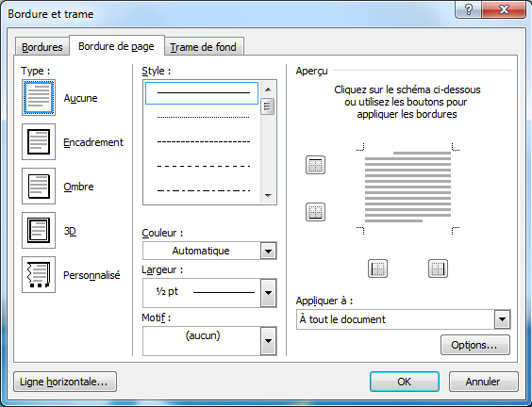
Task: Switch to the Trame de fond tab
Action: pyautogui.click(x=203, y=47)
